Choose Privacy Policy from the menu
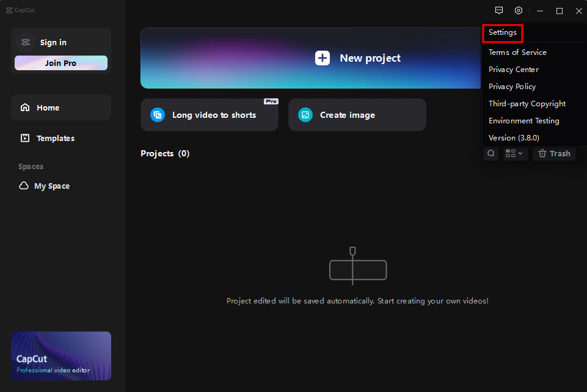 pyautogui.click(x=512, y=87)
